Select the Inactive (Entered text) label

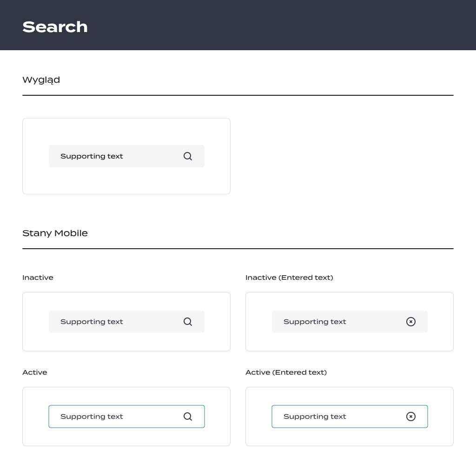pyautogui.click(x=289, y=278)
